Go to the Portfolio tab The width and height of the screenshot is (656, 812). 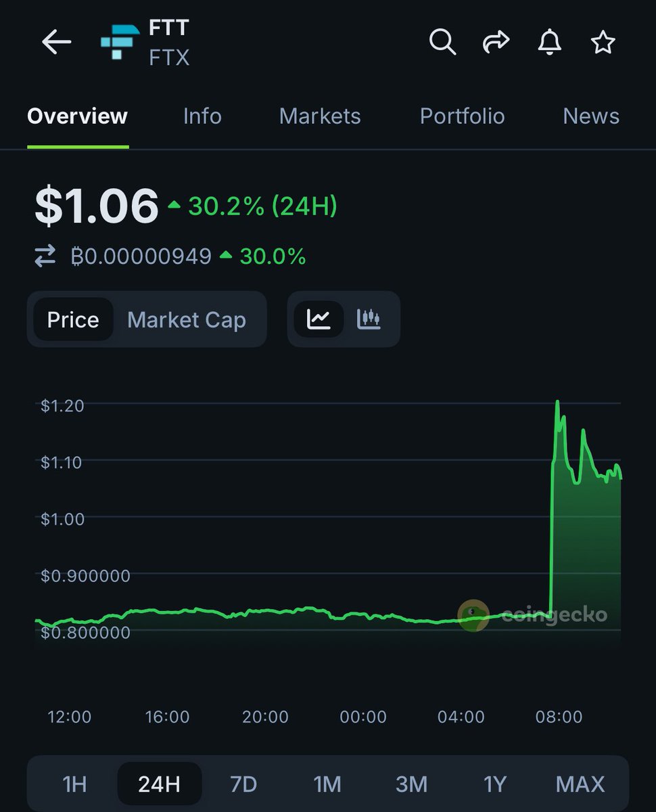tap(462, 116)
